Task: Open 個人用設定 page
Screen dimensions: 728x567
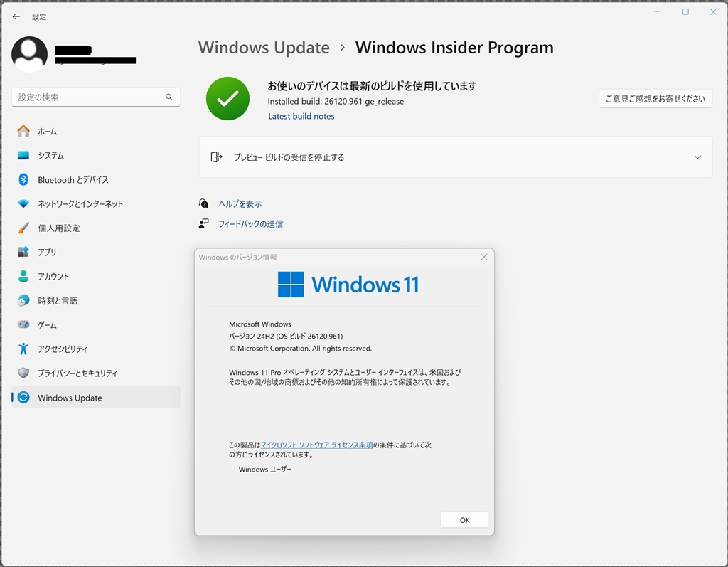Action: coord(96,228)
